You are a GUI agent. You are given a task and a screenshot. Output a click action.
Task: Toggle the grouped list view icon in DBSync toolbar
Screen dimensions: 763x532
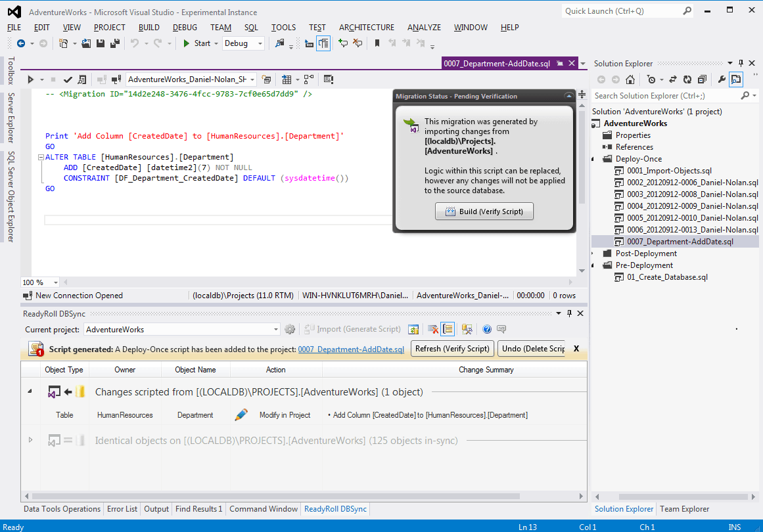(448, 329)
